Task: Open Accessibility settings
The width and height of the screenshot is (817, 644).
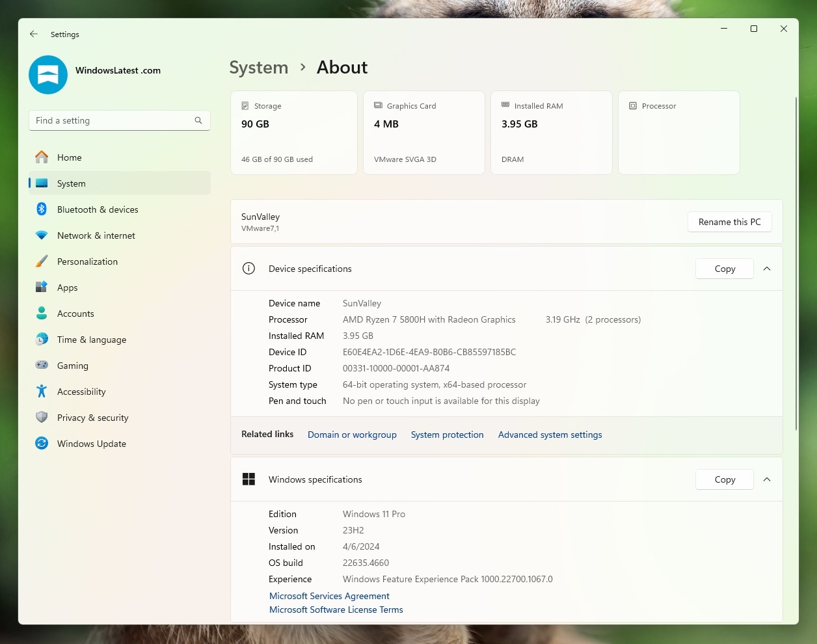Action: (x=81, y=392)
